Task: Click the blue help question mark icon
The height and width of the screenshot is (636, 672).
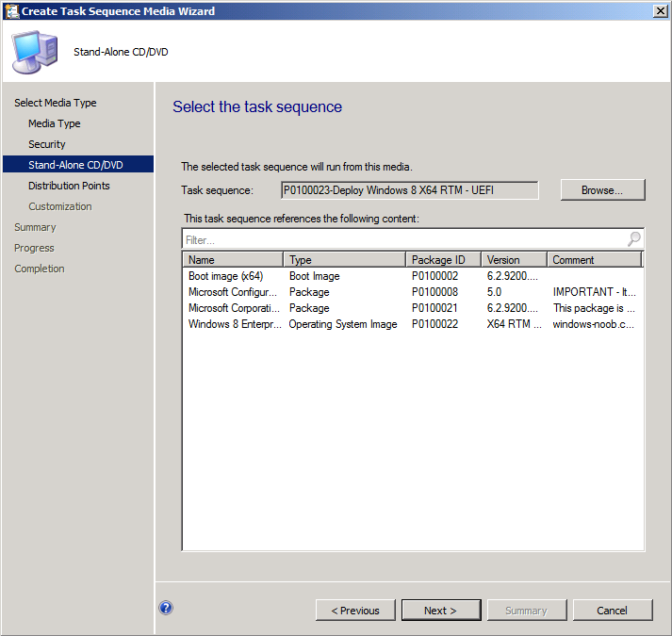Action: coord(166,608)
